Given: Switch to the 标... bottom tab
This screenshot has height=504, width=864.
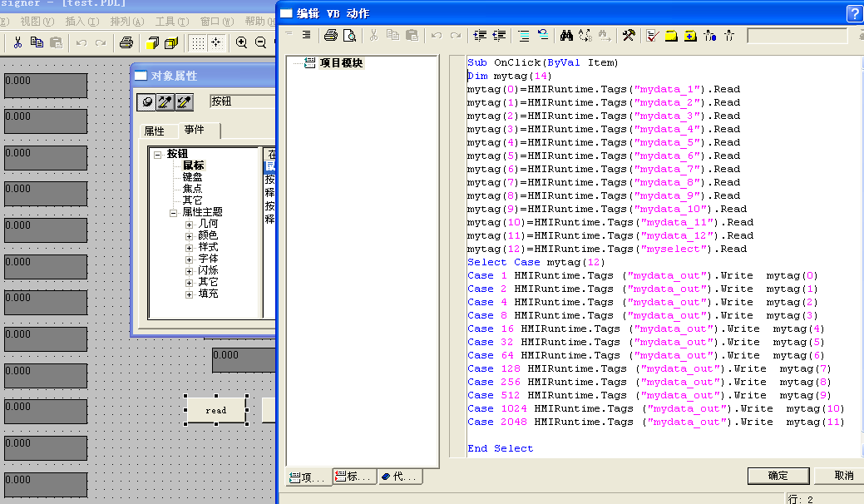Looking at the screenshot, I should (355, 477).
